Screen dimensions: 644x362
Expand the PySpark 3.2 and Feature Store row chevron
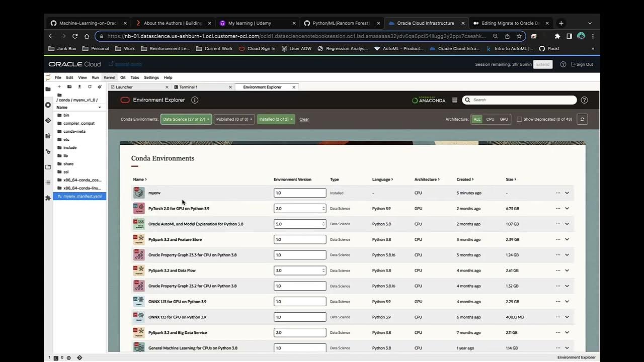(x=567, y=240)
